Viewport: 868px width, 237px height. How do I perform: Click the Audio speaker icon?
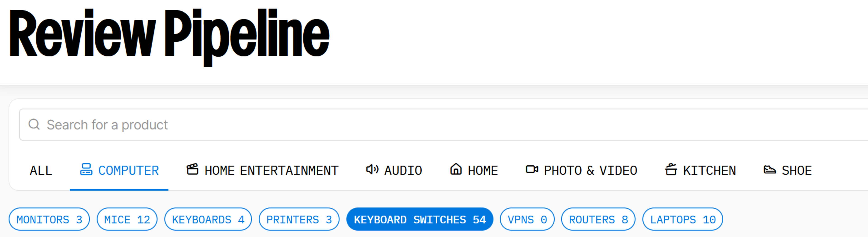(x=372, y=169)
